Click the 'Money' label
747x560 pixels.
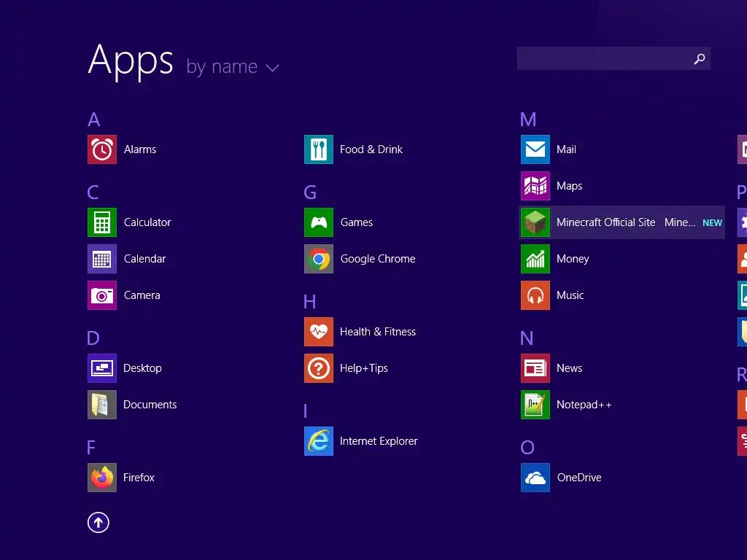[x=573, y=259]
